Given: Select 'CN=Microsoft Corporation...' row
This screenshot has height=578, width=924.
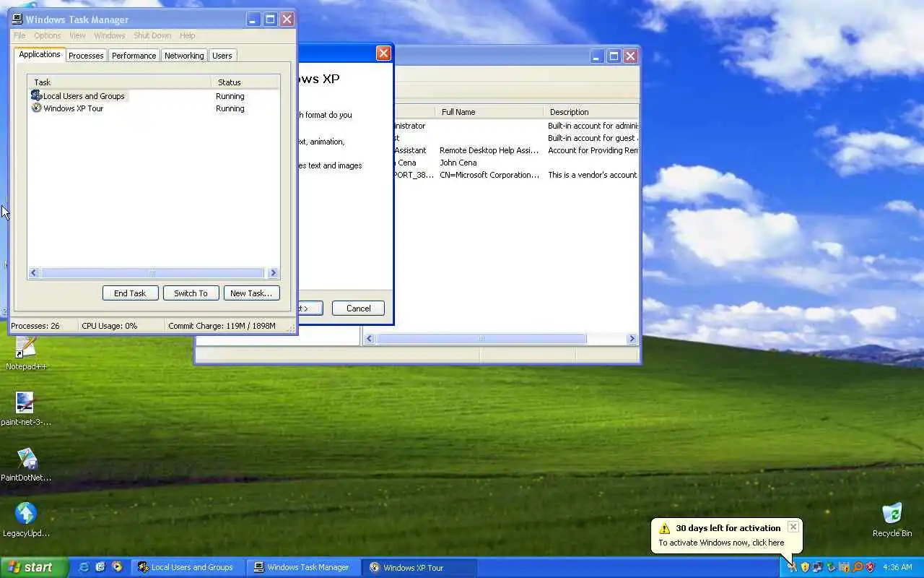Looking at the screenshot, I should (517, 175).
